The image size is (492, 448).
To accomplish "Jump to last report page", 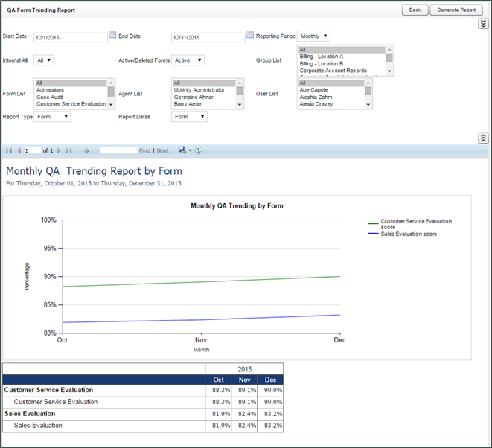I will [69, 150].
